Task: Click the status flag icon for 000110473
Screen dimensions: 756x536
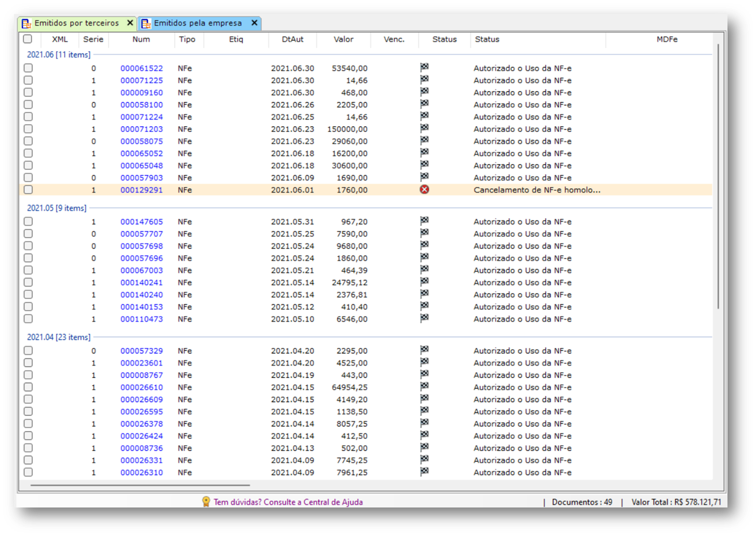Action: tap(424, 318)
